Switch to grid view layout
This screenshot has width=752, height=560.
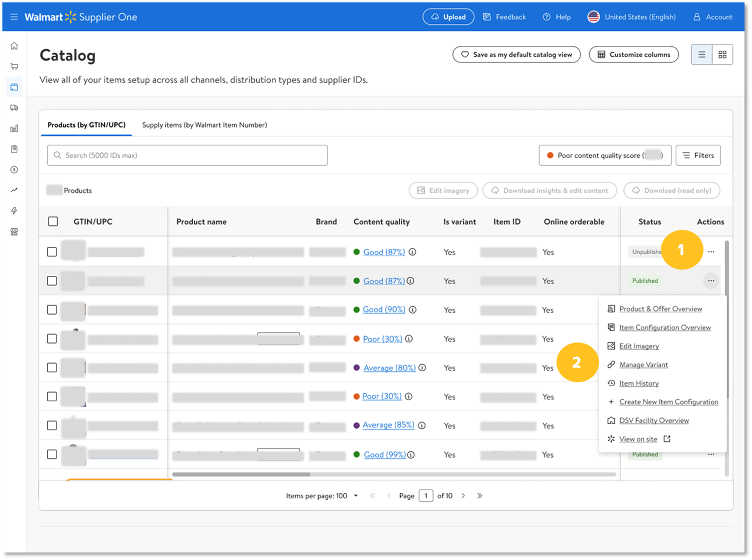point(722,55)
